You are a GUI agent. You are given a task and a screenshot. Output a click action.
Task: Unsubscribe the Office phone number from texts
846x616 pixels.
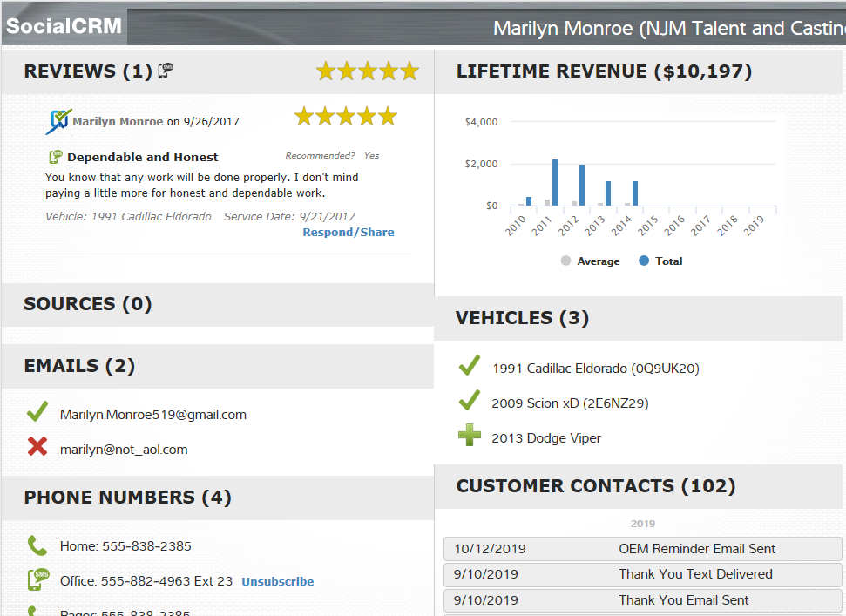coord(277,581)
